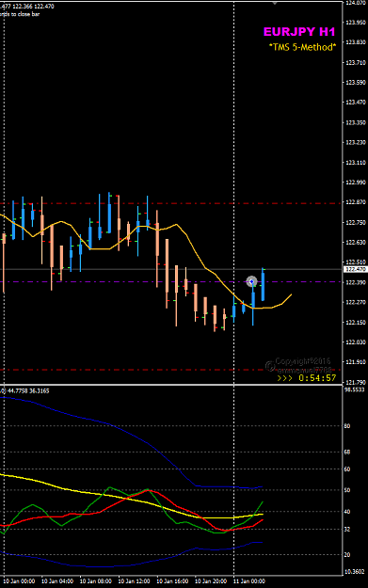The height and width of the screenshot is (588, 368).
Task: Click the 10 Jan 04:00 time label
Action: (57, 581)
